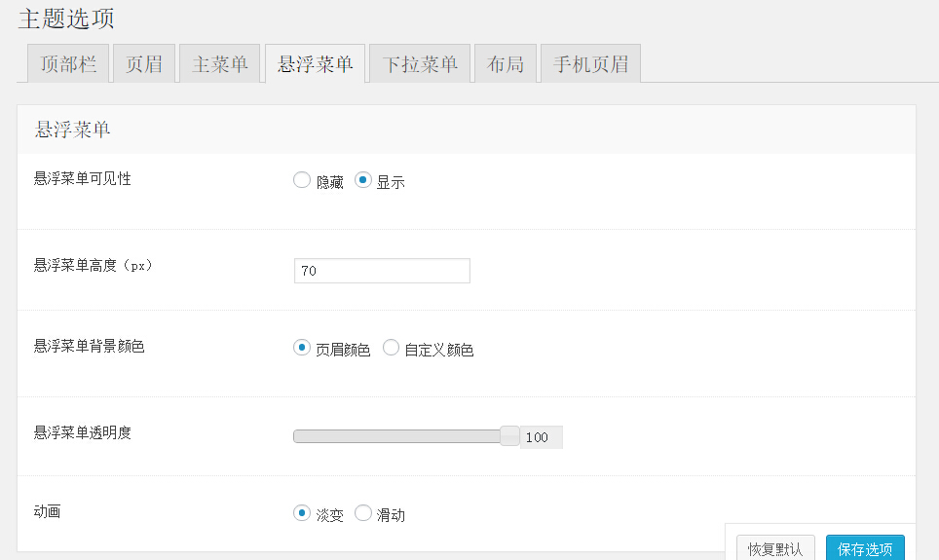Switch to the 手机页眉 tab

point(590,64)
